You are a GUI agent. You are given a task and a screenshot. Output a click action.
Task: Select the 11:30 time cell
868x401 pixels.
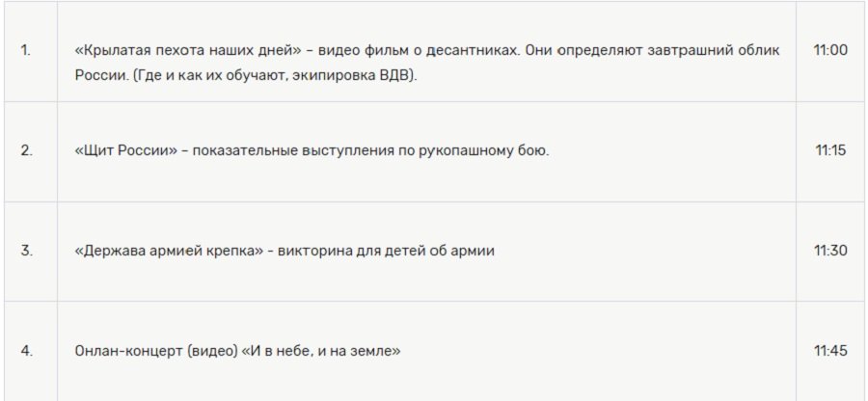[x=830, y=251]
